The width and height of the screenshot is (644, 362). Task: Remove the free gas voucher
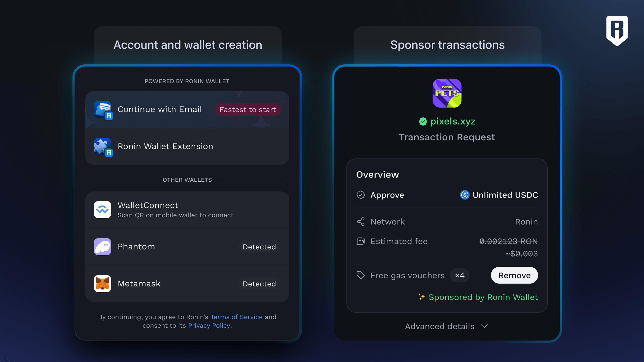pyautogui.click(x=514, y=275)
